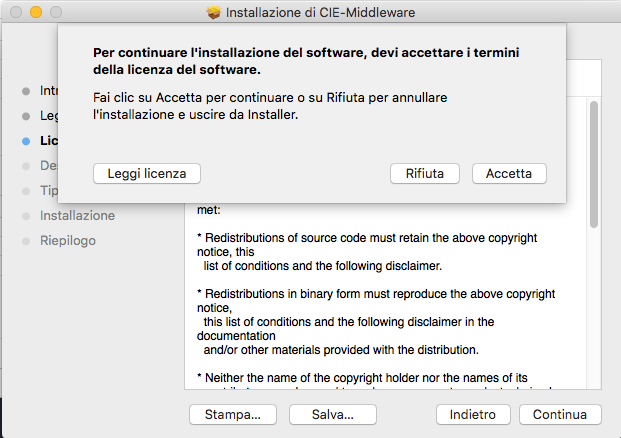Click the blue dot of the current step
Viewport: 621px width, 438px height.
pyautogui.click(x=26, y=141)
